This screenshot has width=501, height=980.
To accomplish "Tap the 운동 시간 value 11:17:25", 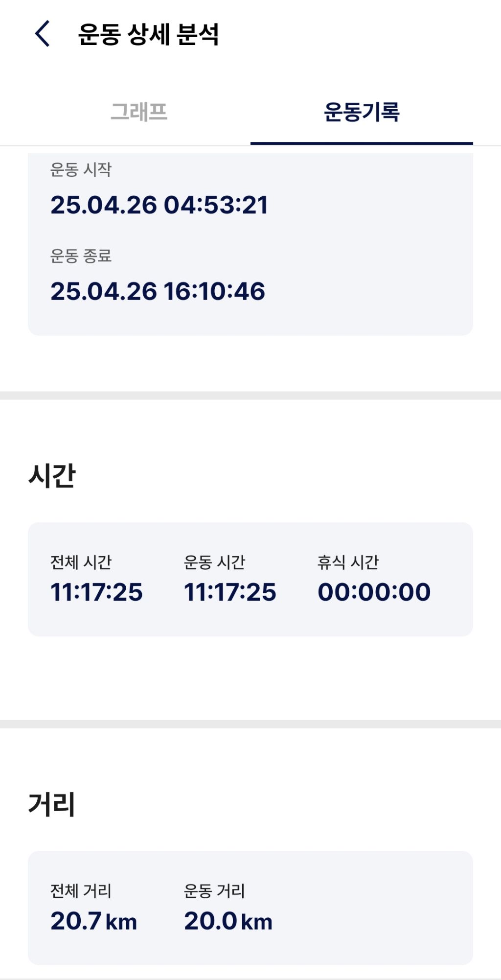I will [x=230, y=592].
